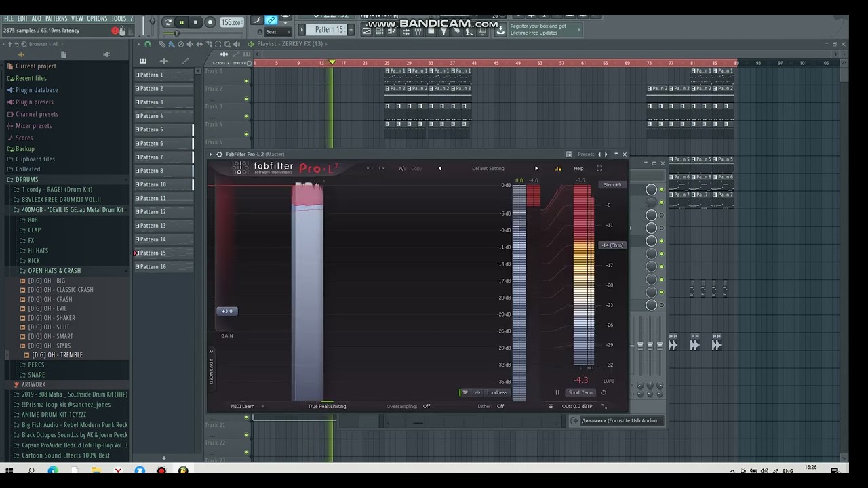Viewport: 868px width, 488px height.
Task: Go to next preset in Pro-L 2
Action: [x=536, y=168]
